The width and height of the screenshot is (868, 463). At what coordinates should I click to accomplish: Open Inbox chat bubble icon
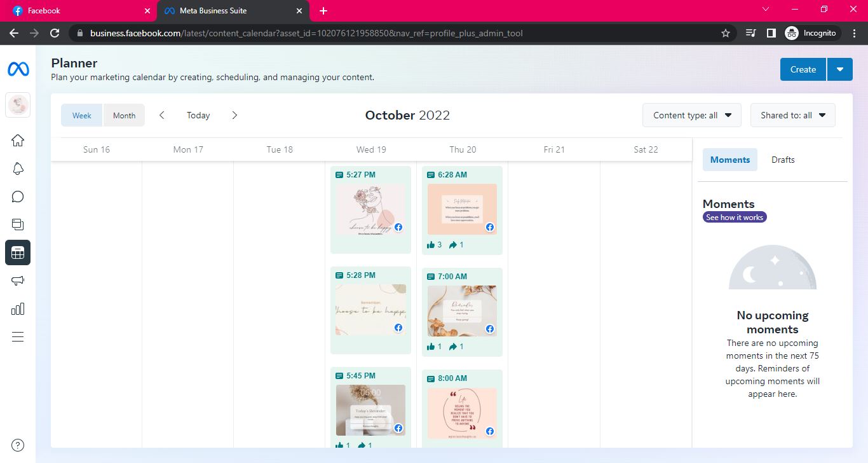click(18, 197)
